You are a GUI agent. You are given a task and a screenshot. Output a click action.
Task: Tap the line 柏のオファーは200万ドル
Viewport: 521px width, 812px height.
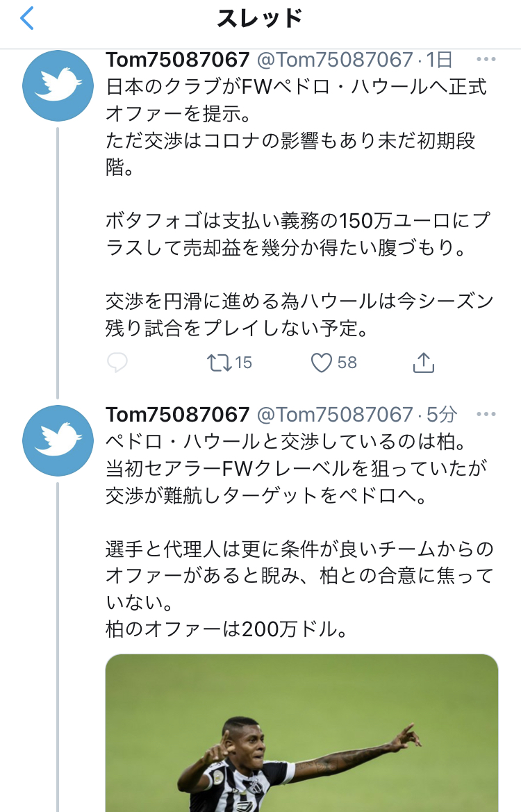[x=226, y=629]
